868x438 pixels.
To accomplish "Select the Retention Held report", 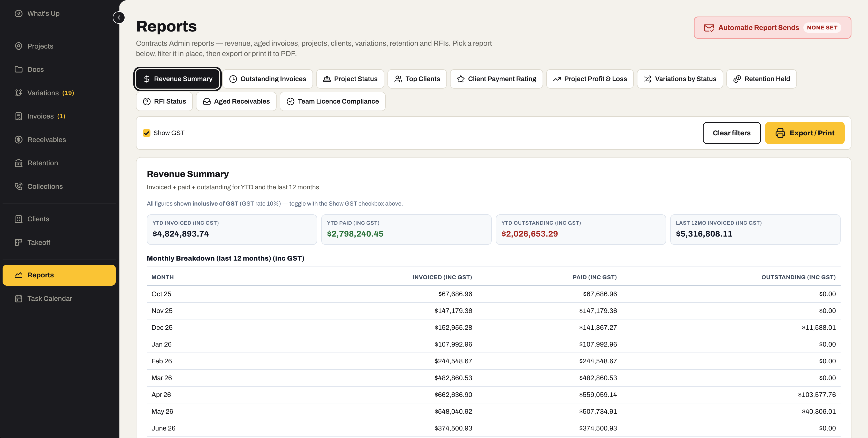I will [x=762, y=79].
